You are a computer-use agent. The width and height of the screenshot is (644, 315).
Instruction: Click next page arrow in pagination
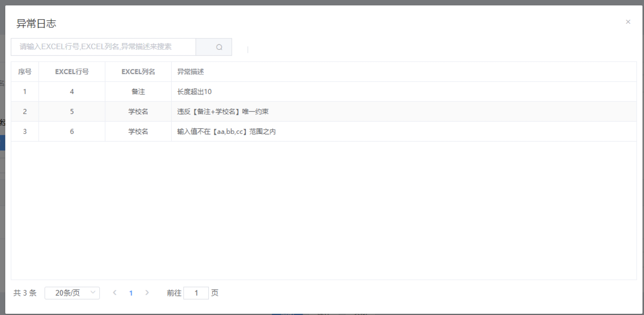pos(147,293)
